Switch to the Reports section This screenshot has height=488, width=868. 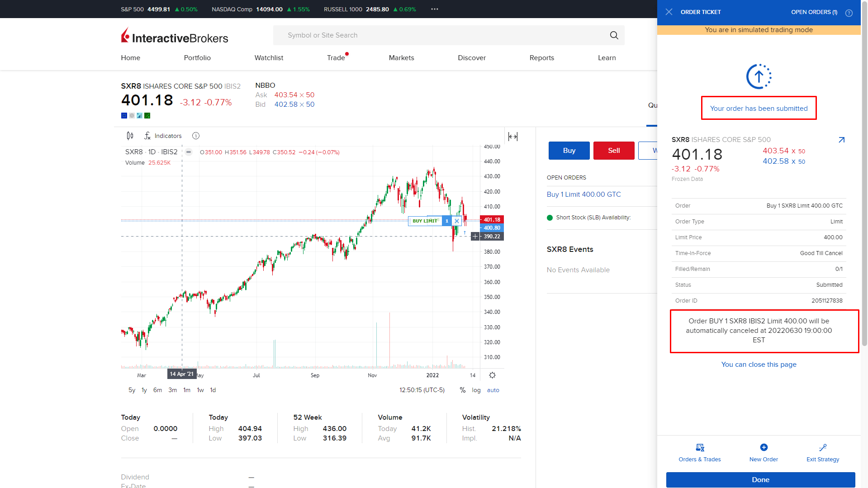[541, 58]
